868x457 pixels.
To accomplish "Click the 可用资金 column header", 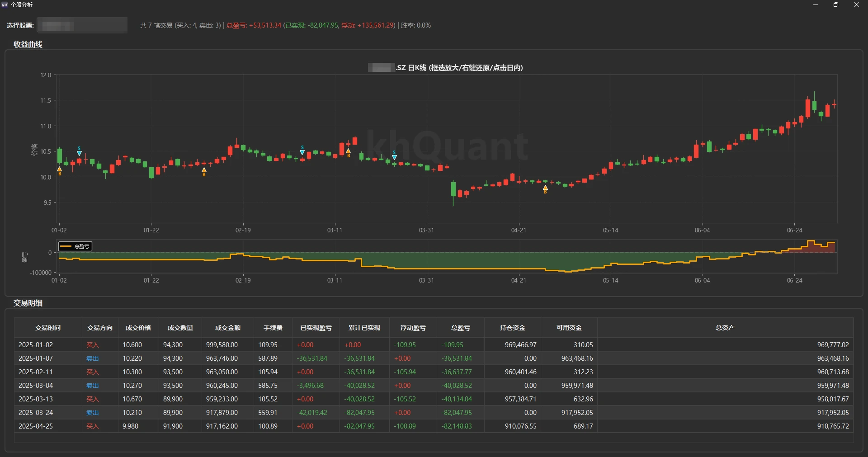I will click(569, 328).
